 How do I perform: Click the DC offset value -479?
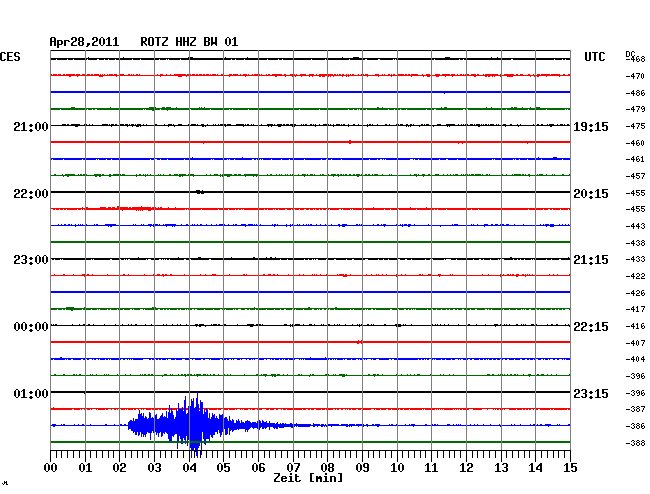click(635, 109)
